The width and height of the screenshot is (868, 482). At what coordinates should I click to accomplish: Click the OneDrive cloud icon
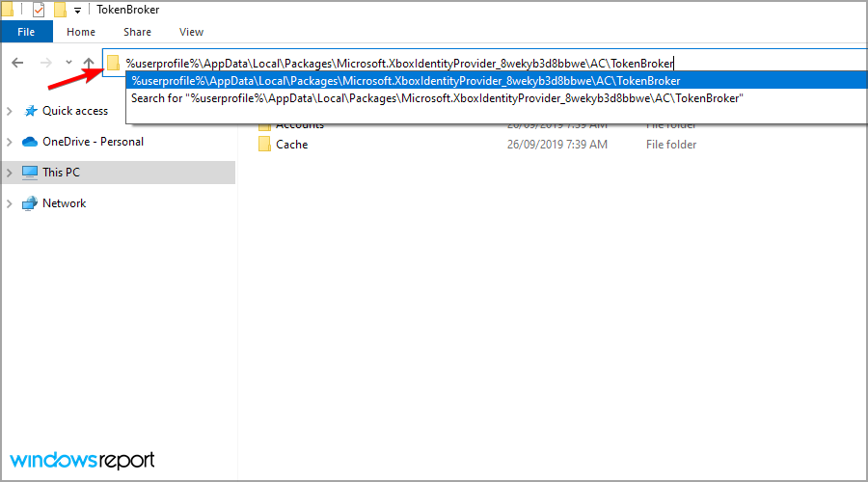[30, 142]
